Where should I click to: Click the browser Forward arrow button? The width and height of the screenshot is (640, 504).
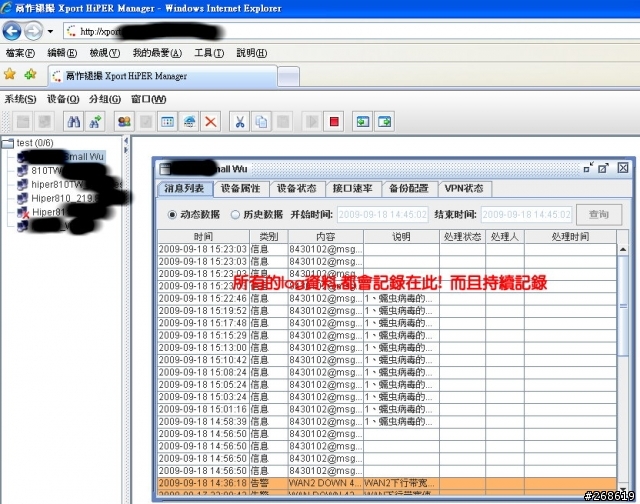[33, 31]
